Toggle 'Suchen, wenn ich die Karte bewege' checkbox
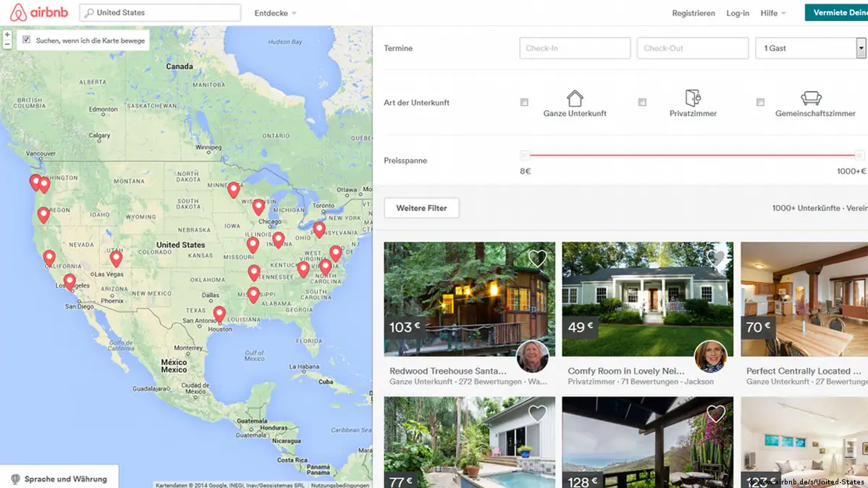The width and height of the screenshot is (868, 488). coord(26,40)
